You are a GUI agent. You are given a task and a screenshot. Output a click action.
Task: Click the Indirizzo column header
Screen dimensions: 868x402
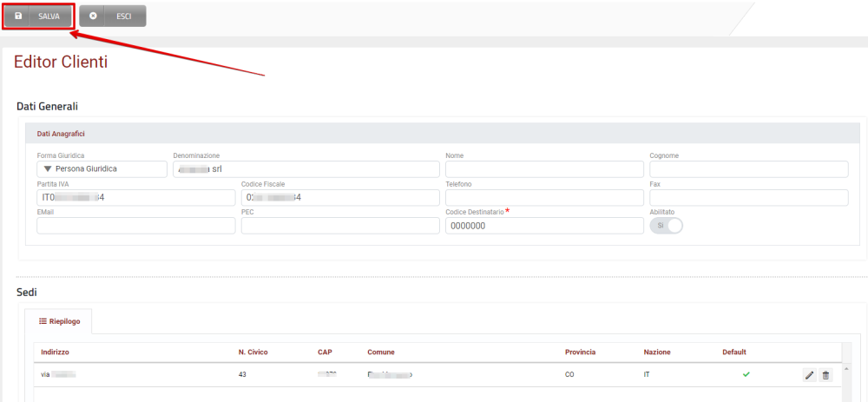(55, 353)
